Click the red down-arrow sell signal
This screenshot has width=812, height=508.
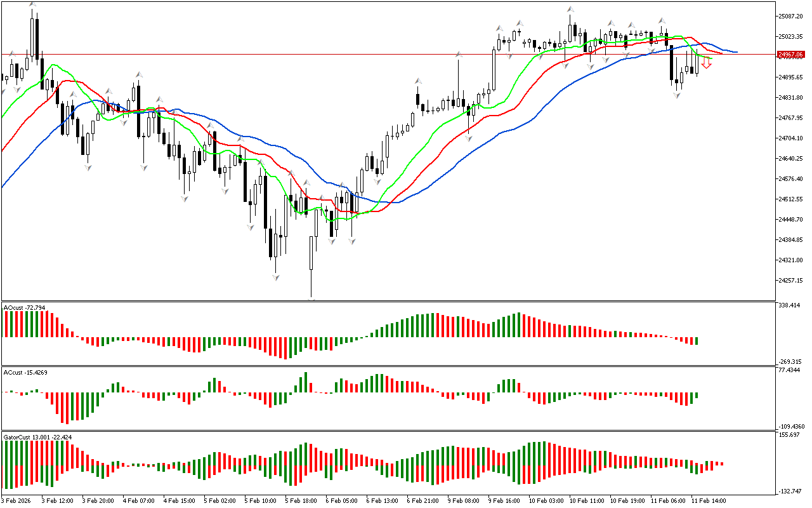[706, 62]
